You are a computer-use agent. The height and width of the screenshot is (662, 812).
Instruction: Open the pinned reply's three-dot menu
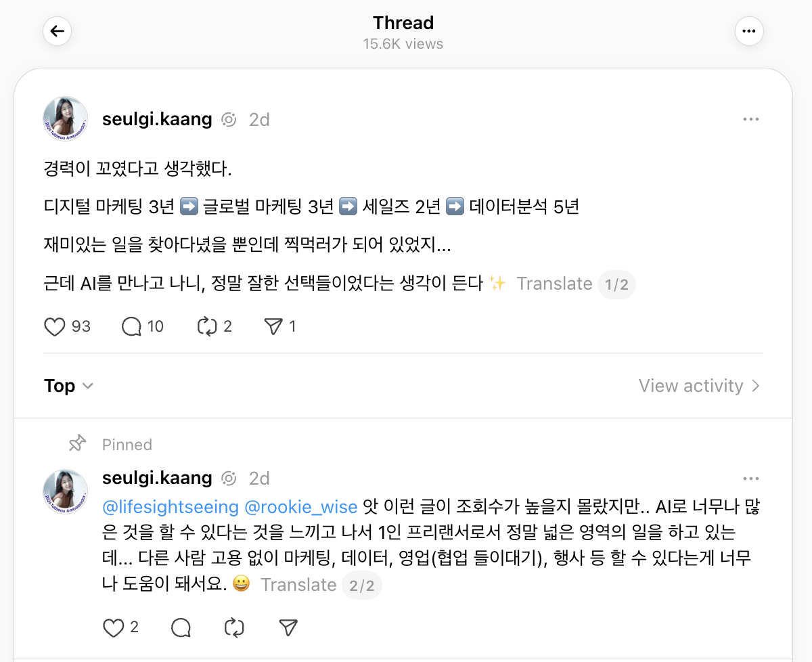tap(750, 478)
